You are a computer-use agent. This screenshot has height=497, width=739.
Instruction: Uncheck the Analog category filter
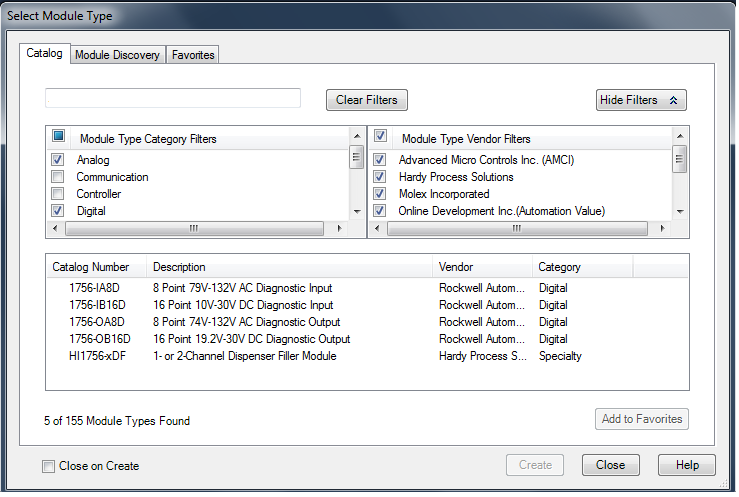point(58,160)
